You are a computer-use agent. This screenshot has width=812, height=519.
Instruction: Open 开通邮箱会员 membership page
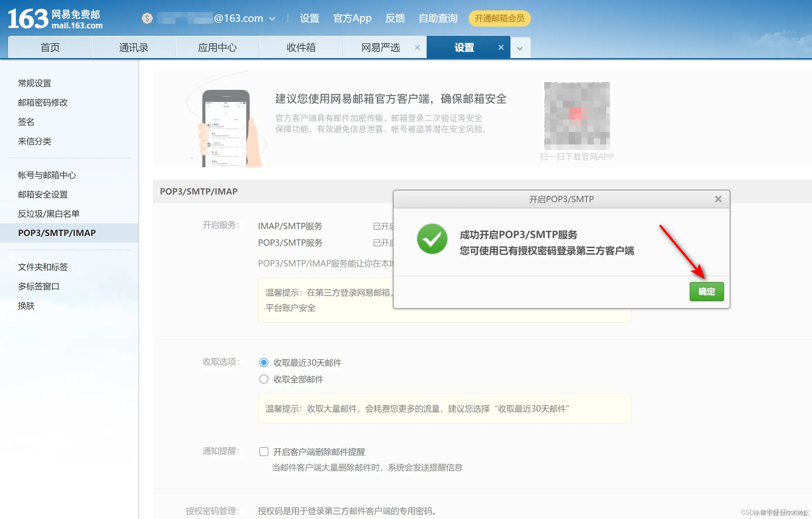(499, 18)
